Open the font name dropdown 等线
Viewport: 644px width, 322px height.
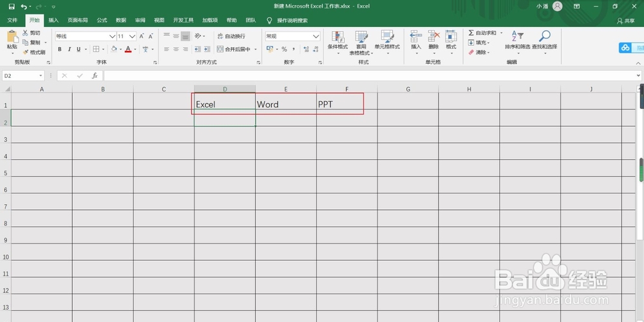tap(112, 36)
